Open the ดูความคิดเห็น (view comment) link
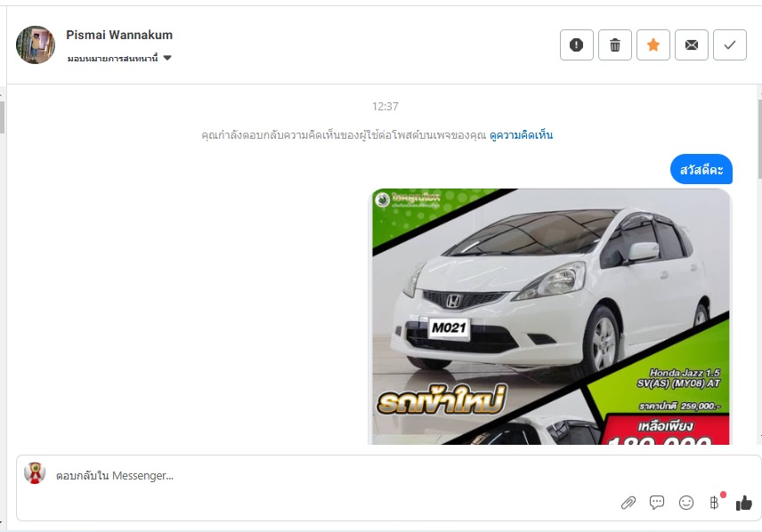Image resolution: width=762 pixels, height=532 pixels. click(x=521, y=135)
